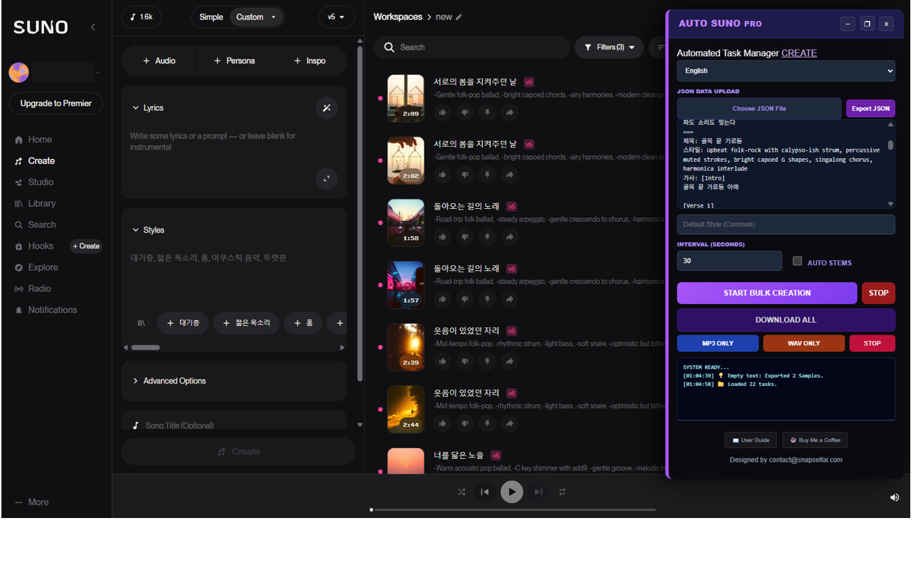
Task: Open the v5 model version dropdown
Action: coord(336,17)
